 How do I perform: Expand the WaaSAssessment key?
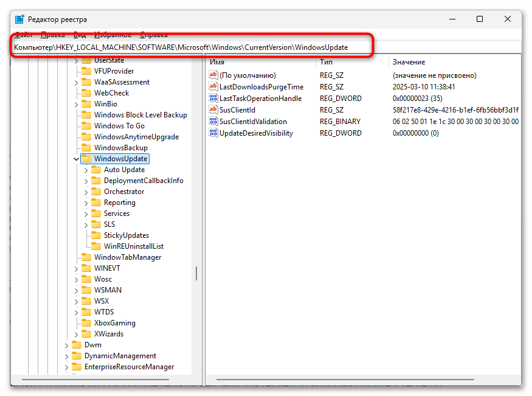pyautogui.click(x=77, y=83)
